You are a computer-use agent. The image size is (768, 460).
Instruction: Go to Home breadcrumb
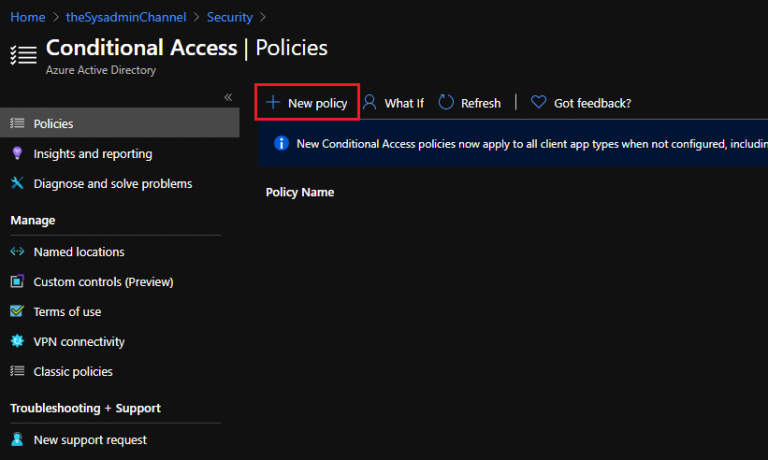point(28,17)
